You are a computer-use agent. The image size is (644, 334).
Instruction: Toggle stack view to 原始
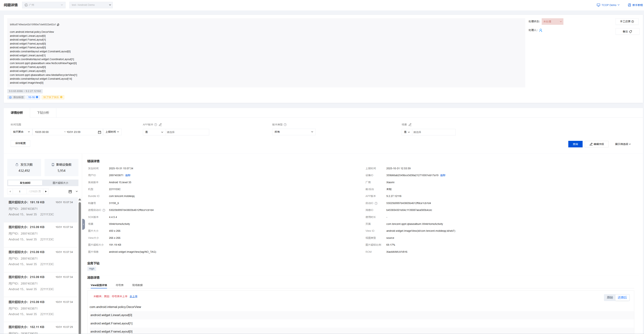[610, 297]
